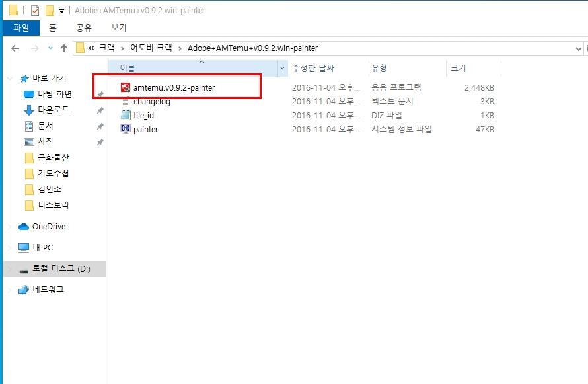Open the 파일 menu tab
Image resolution: width=588 pixels, height=384 pixels.
[x=21, y=28]
